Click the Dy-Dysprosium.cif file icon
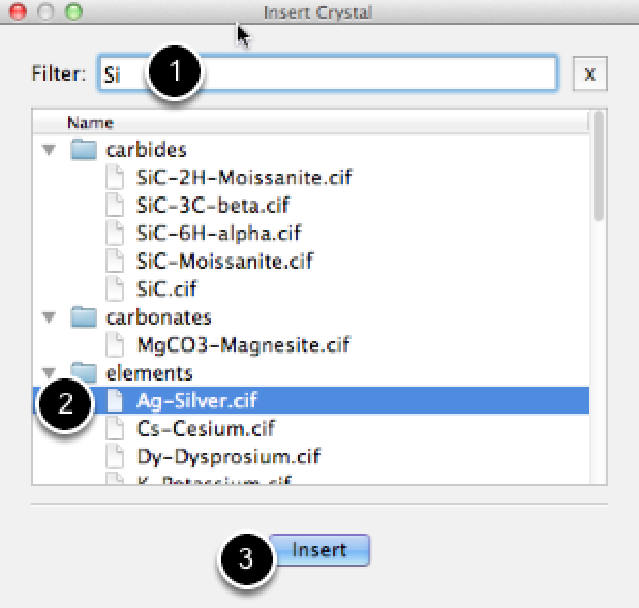This screenshot has width=639, height=608. pos(118,457)
